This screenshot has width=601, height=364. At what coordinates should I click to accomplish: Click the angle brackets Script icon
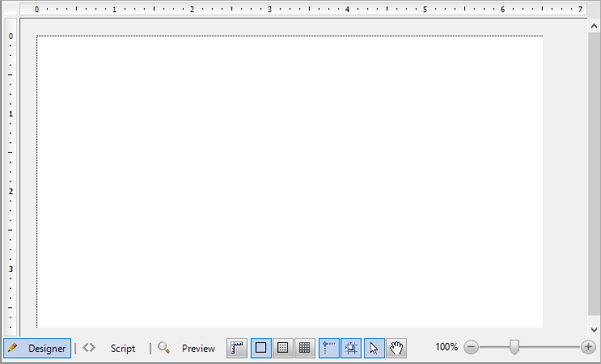click(x=89, y=348)
